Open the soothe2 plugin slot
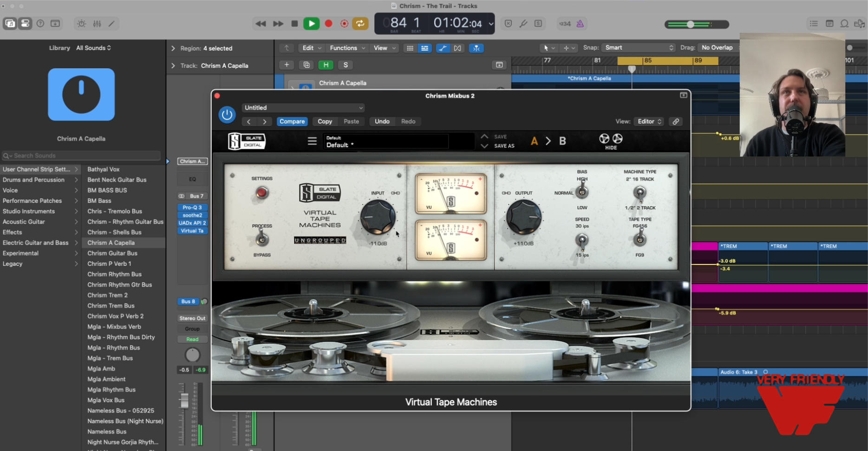The image size is (868, 451). [x=192, y=215]
